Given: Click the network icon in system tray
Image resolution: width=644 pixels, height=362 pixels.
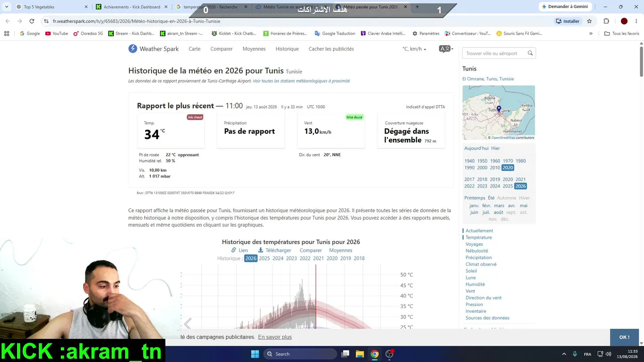Looking at the screenshot, I should 600,354.
